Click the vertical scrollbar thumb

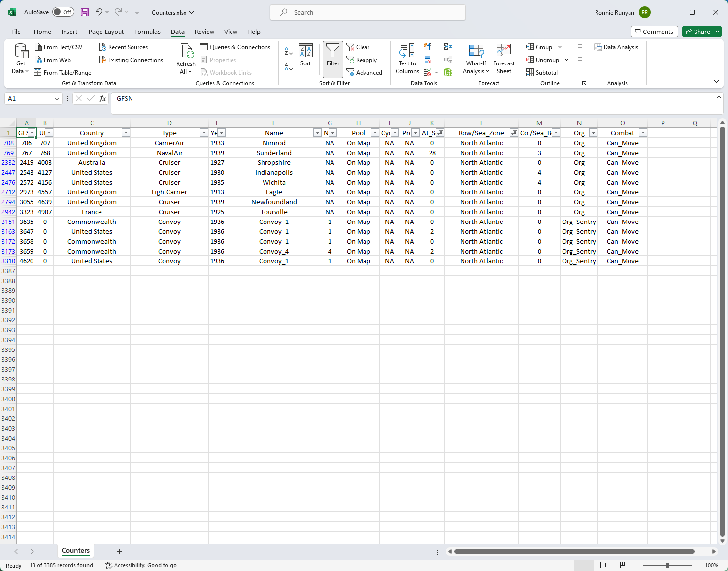(x=722, y=331)
